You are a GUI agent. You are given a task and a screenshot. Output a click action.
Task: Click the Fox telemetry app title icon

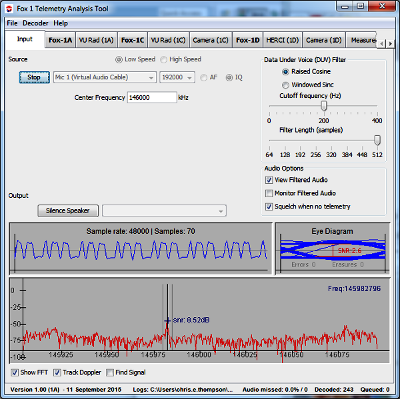pos(9,9)
